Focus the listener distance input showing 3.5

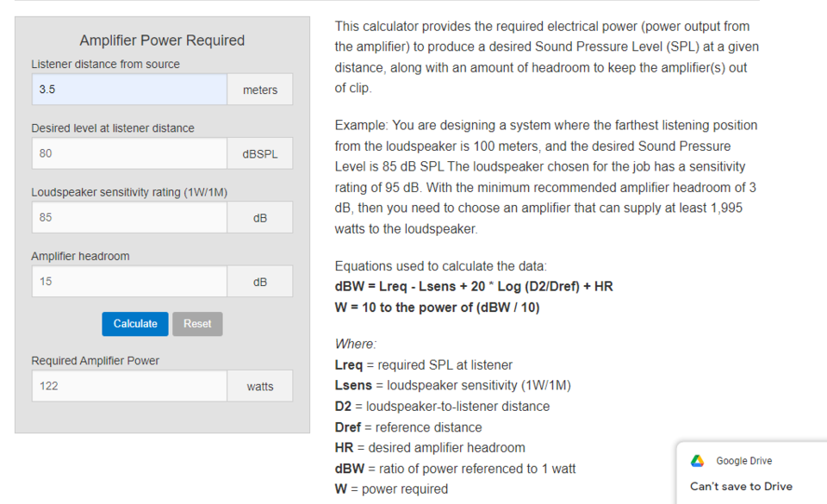pyautogui.click(x=129, y=89)
